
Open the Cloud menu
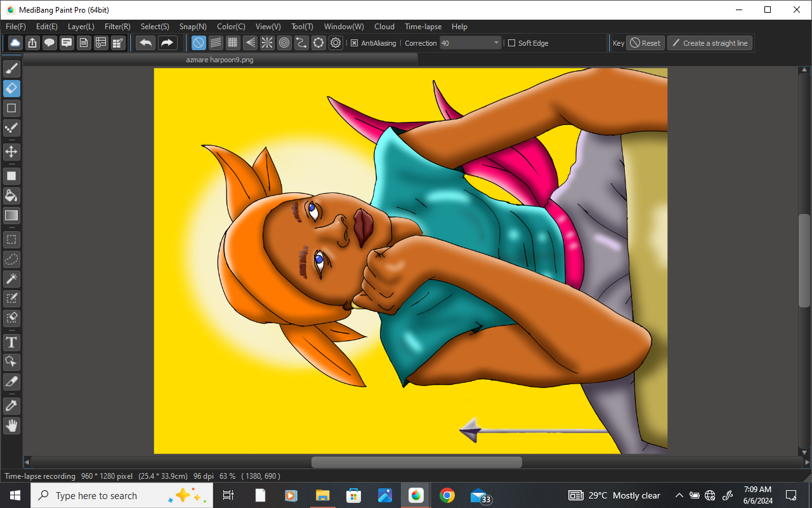[384, 27]
